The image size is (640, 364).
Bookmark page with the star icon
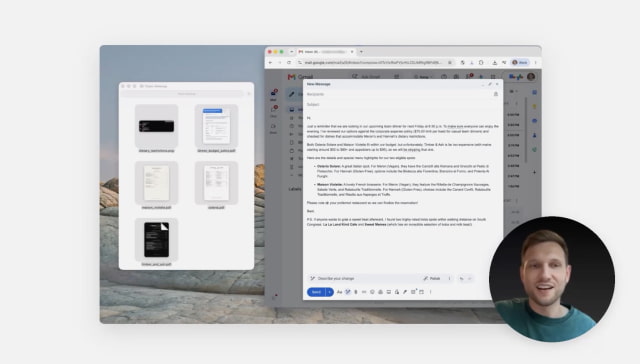click(x=450, y=62)
